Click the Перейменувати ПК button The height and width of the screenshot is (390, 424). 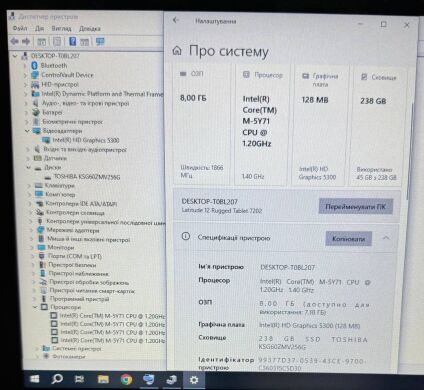(356, 207)
